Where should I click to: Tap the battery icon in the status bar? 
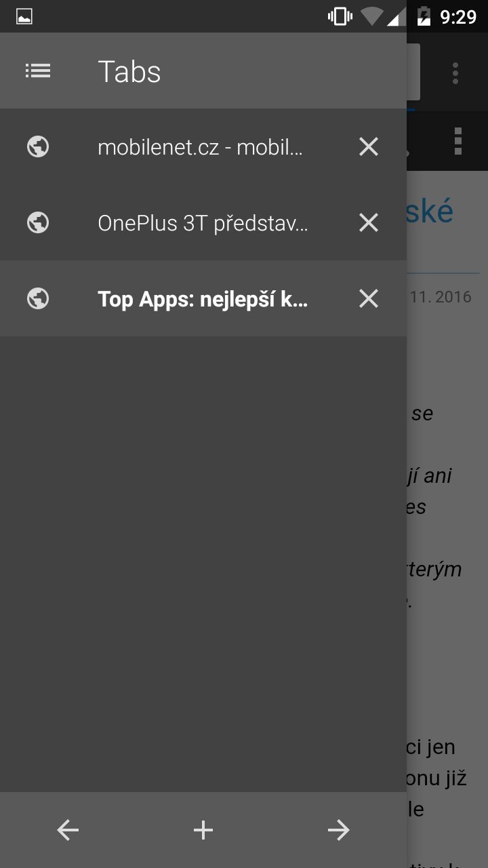pos(424,16)
